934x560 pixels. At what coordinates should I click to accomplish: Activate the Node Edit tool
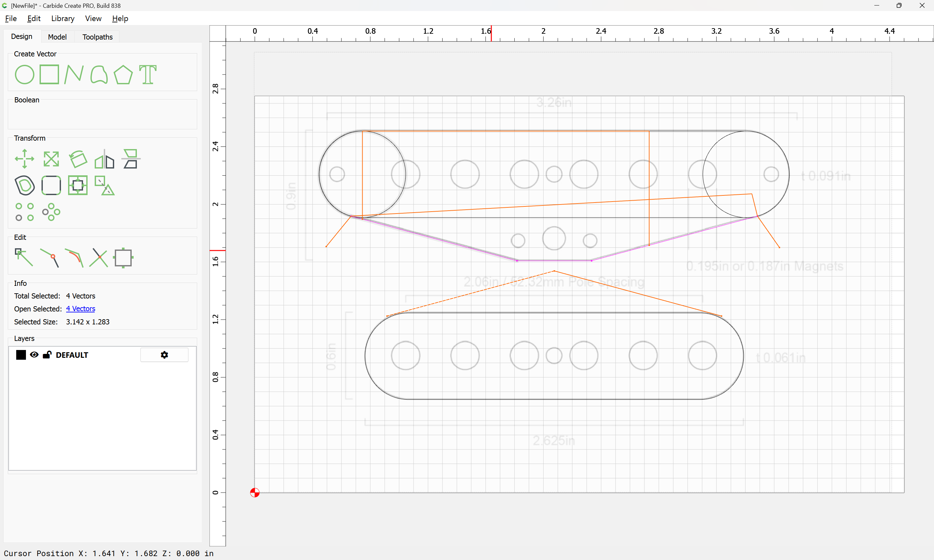(x=24, y=258)
